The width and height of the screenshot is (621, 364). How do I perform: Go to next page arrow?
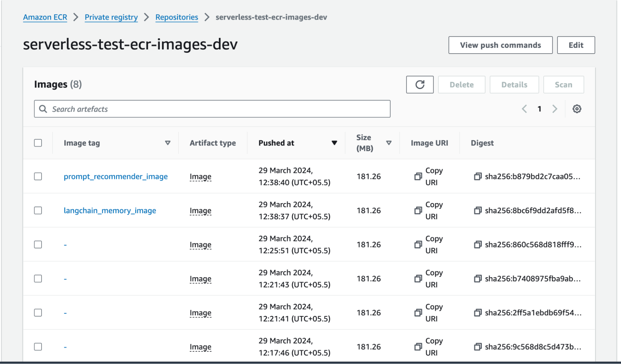[555, 109]
